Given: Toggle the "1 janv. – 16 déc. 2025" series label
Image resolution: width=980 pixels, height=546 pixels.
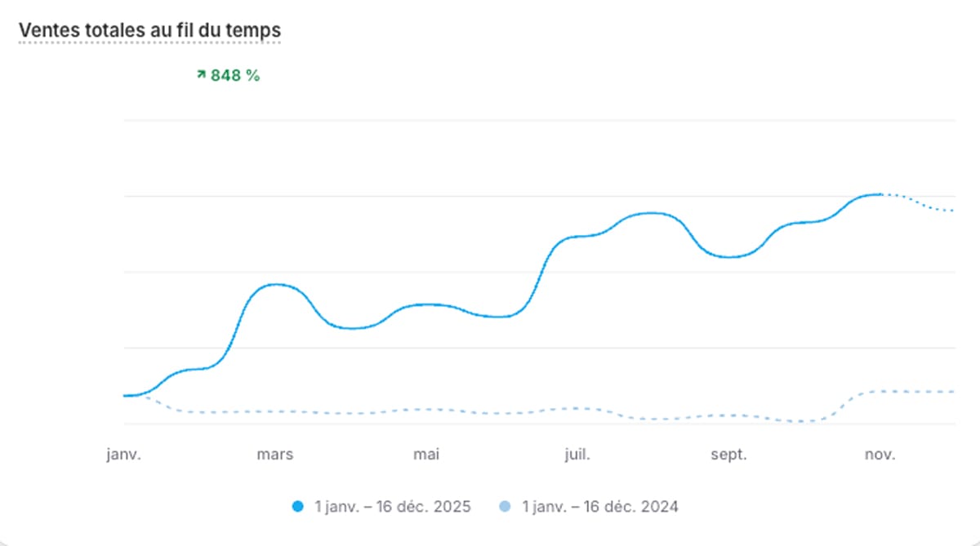Looking at the screenshot, I should click(392, 507).
